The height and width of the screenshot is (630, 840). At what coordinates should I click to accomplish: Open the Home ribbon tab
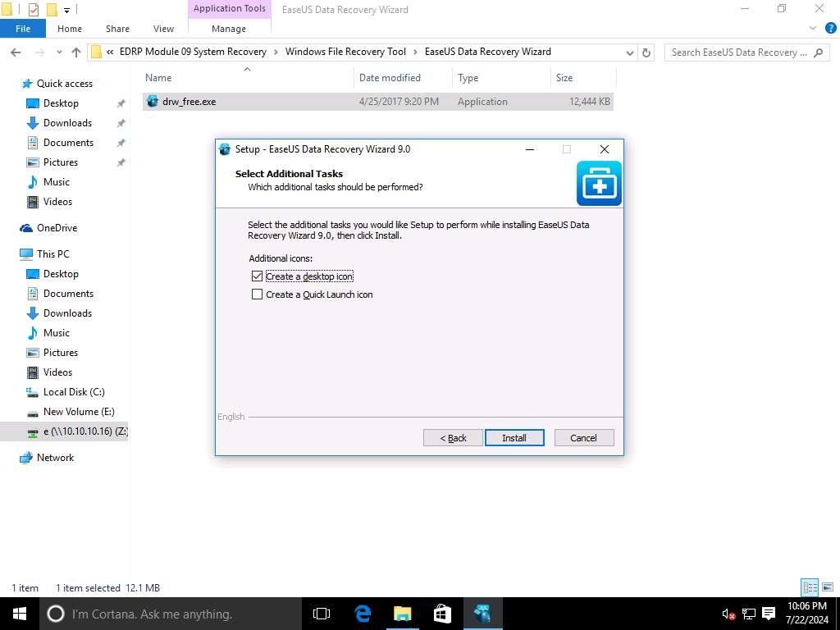click(70, 29)
